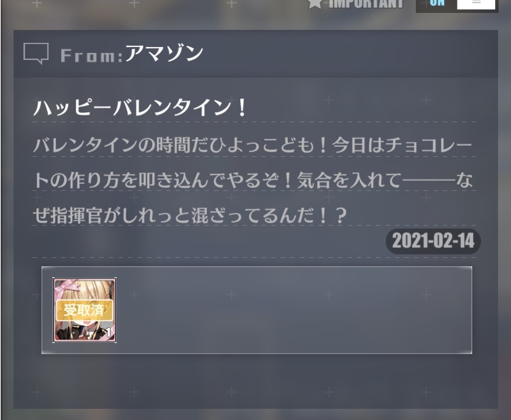Click the 受取済 received badge on item
Viewport: 511px width, 420px height.
coord(85,310)
